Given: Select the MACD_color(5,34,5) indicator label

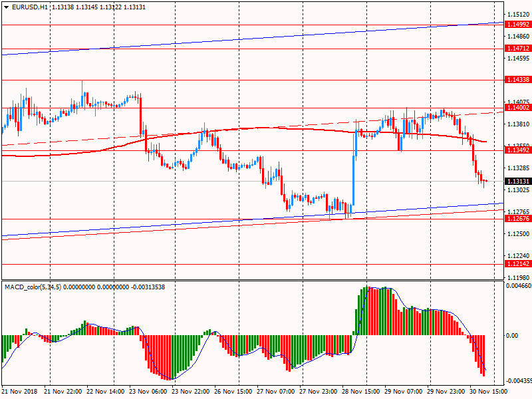Looking at the screenshot, I should 33,287.
